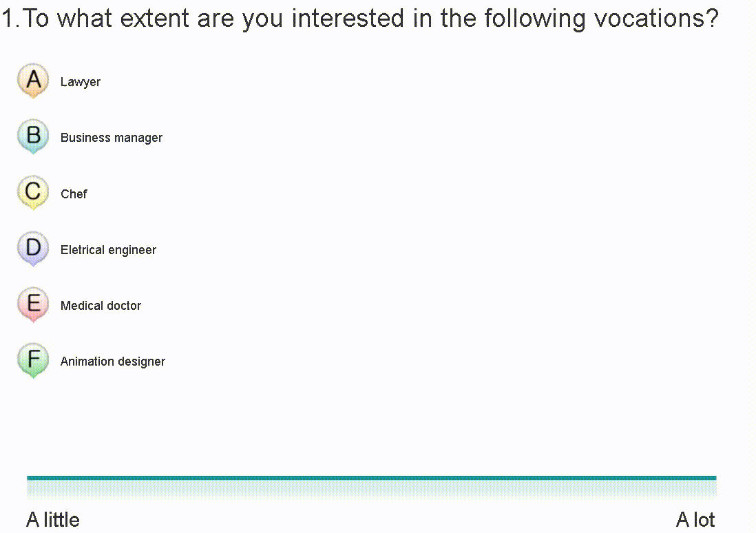Select the Animation designer label
756x533 pixels.
[x=113, y=362]
